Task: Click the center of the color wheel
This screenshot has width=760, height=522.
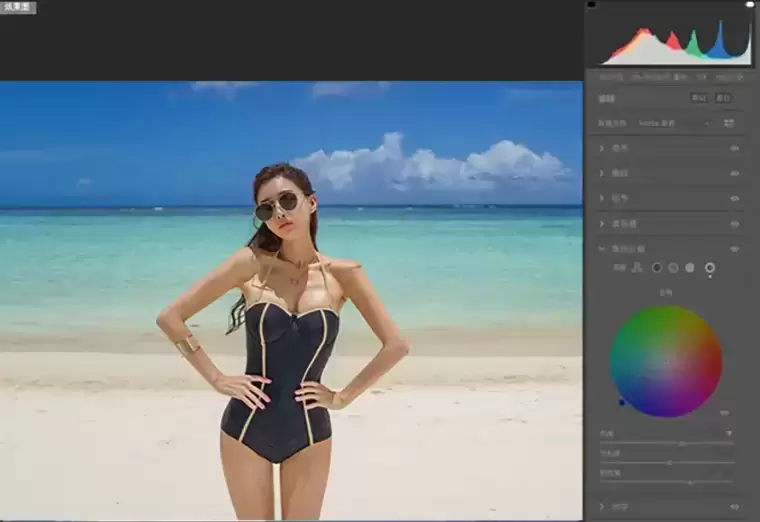Action: (x=666, y=361)
